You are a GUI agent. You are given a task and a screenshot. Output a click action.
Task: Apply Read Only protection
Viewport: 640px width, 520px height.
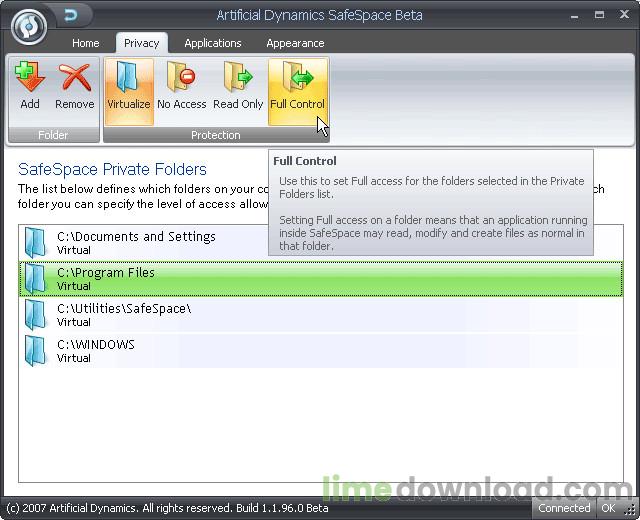tap(238, 80)
